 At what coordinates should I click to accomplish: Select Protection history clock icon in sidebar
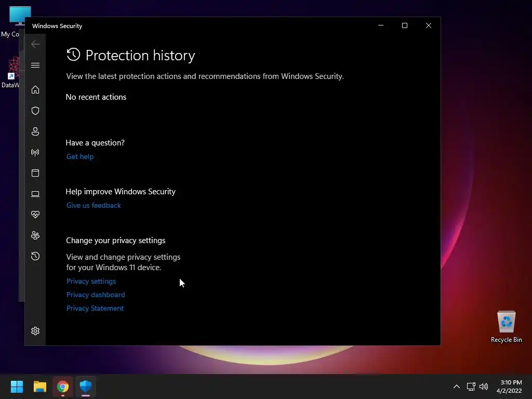(x=35, y=256)
